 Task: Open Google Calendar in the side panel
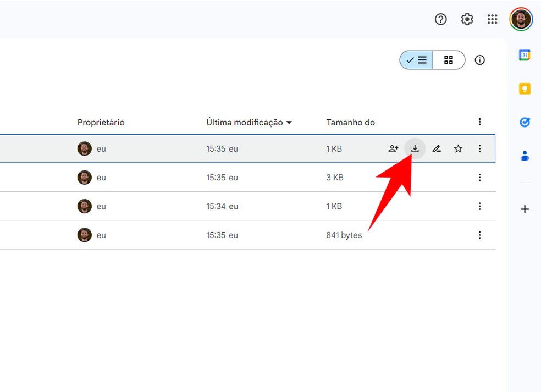point(524,55)
